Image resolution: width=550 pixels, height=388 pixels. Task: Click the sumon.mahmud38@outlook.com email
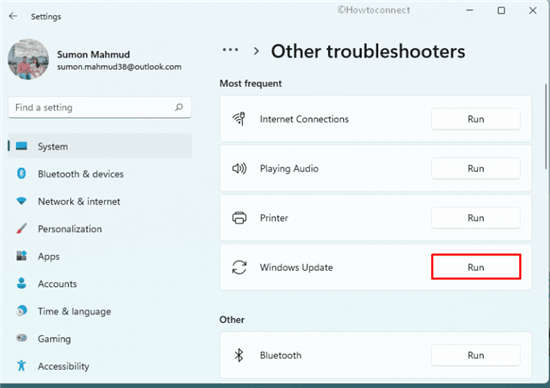click(x=119, y=67)
